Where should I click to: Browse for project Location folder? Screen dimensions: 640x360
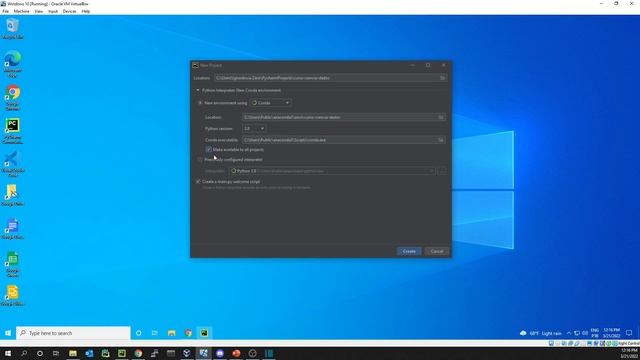[x=442, y=78]
